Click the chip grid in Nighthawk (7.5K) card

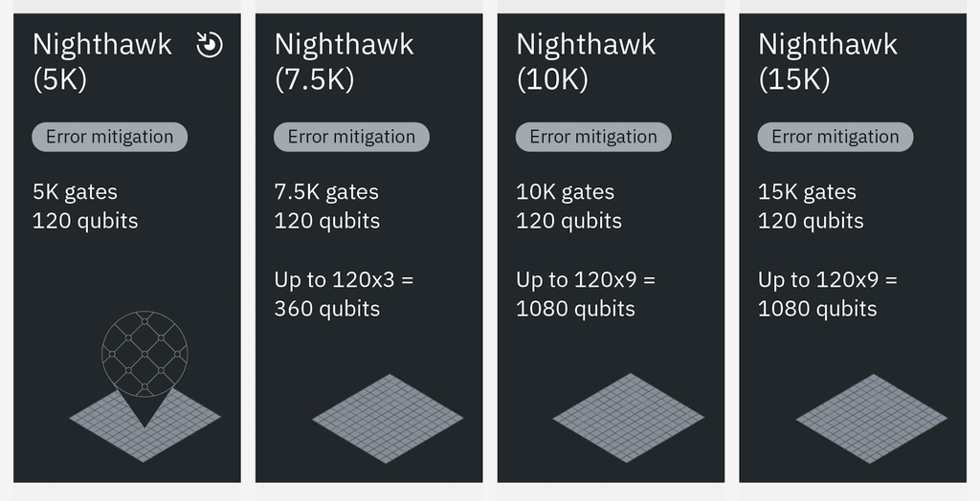[388, 418]
